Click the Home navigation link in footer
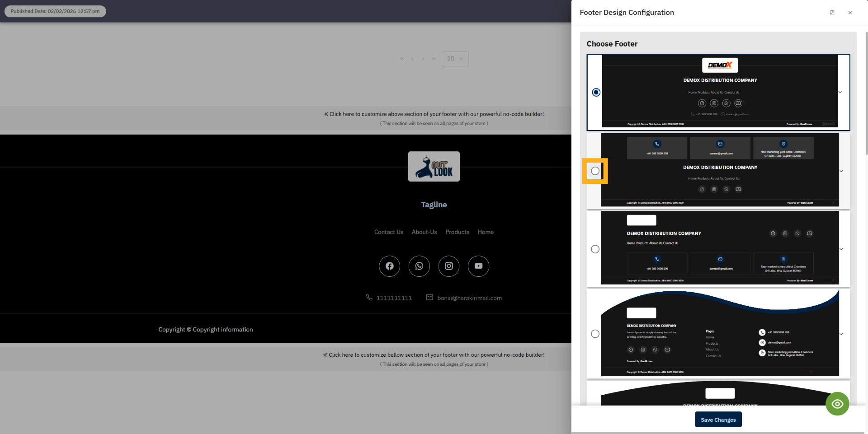Screen dimensions: 868x434 pyautogui.click(x=486, y=232)
